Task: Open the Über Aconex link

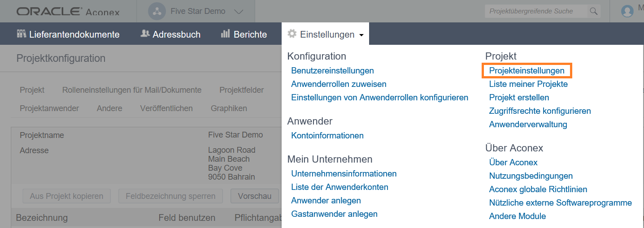Action: [513, 162]
